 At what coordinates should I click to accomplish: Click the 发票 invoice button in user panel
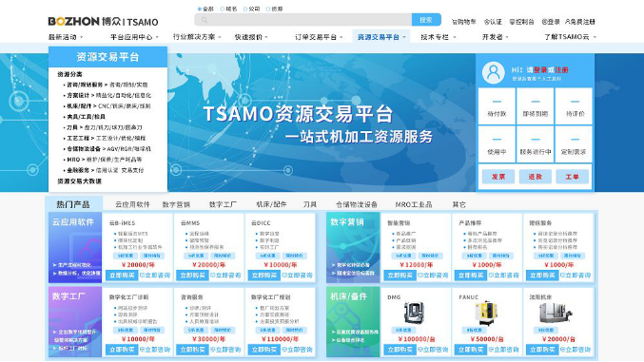tap(498, 177)
